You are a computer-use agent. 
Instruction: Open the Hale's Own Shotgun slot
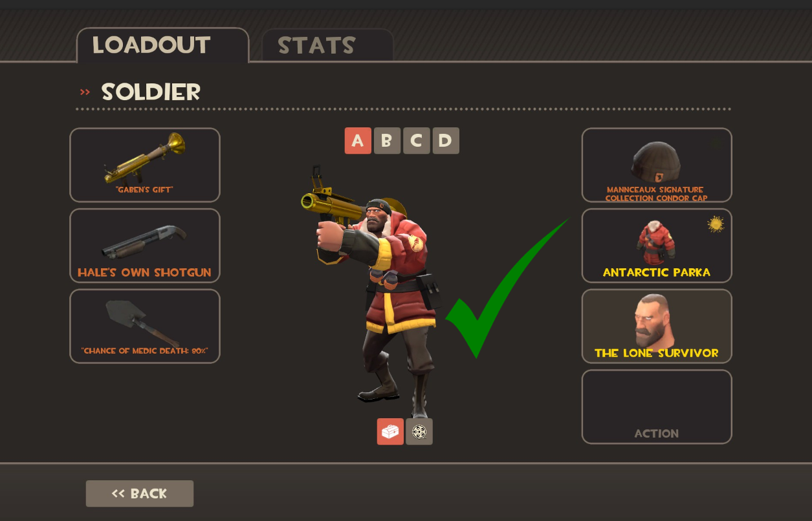point(145,246)
